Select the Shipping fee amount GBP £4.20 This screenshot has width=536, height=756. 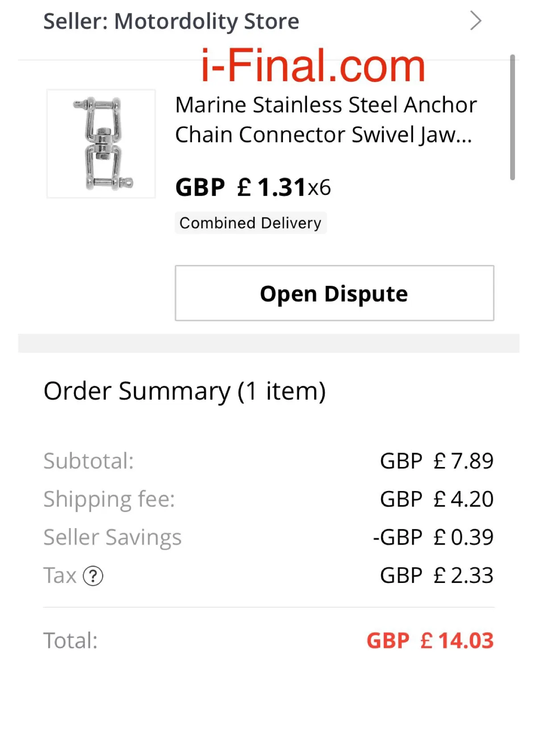click(436, 499)
